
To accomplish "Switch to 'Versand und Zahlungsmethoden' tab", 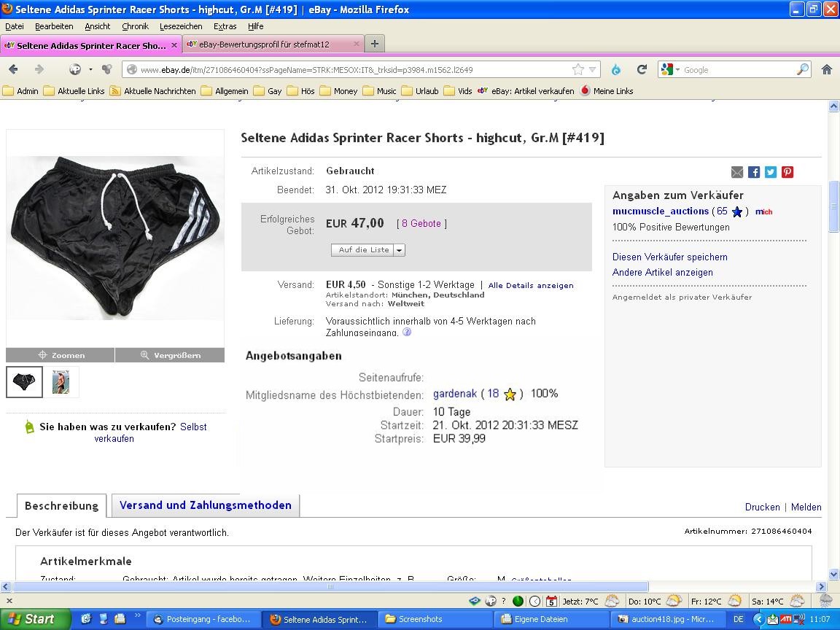I will (x=205, y=505).
